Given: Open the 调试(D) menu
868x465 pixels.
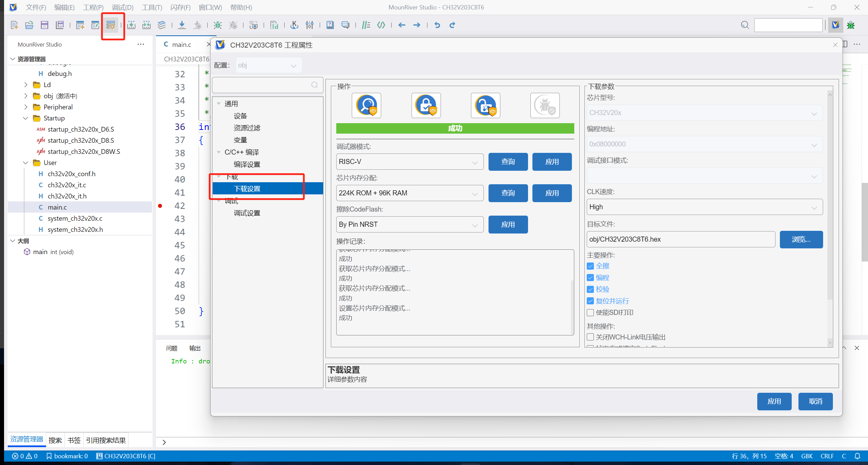Looking at the screenshot, I should tap(123, 7).
